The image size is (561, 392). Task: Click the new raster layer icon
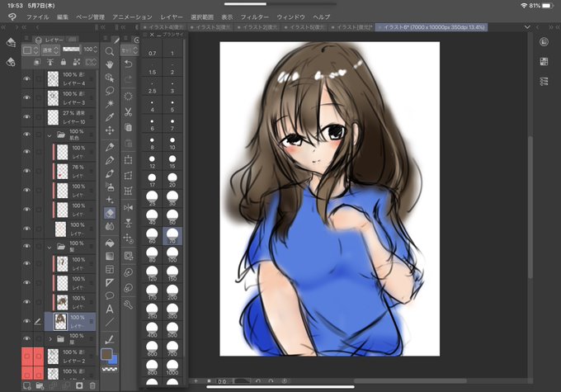pyautogui.click(x=27, y=385)
